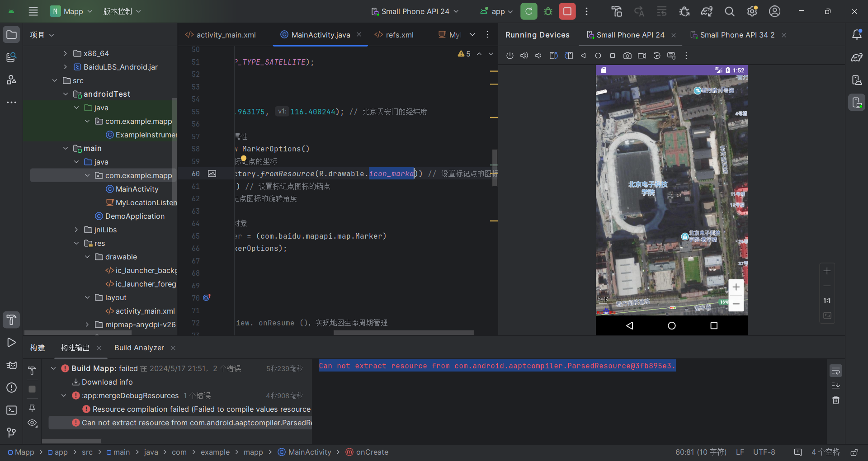The width and height of the screenshot is (868, 461).
Task: Switch to activity_main.xml tab
Action: point(221,35)
